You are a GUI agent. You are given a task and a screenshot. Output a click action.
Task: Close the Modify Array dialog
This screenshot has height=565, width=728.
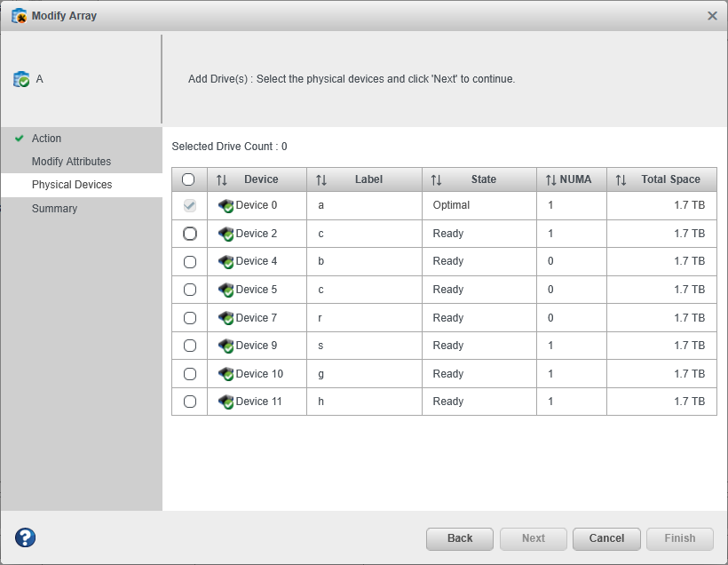[x=712, y=16]
